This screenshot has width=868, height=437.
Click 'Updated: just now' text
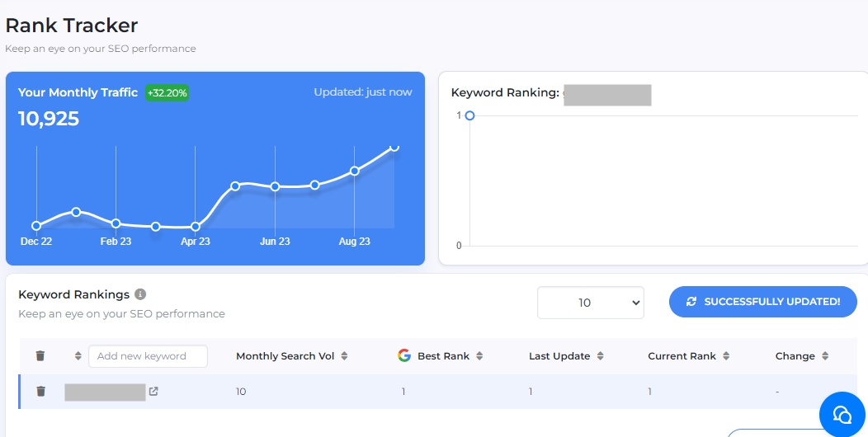(x=363, y=92)
